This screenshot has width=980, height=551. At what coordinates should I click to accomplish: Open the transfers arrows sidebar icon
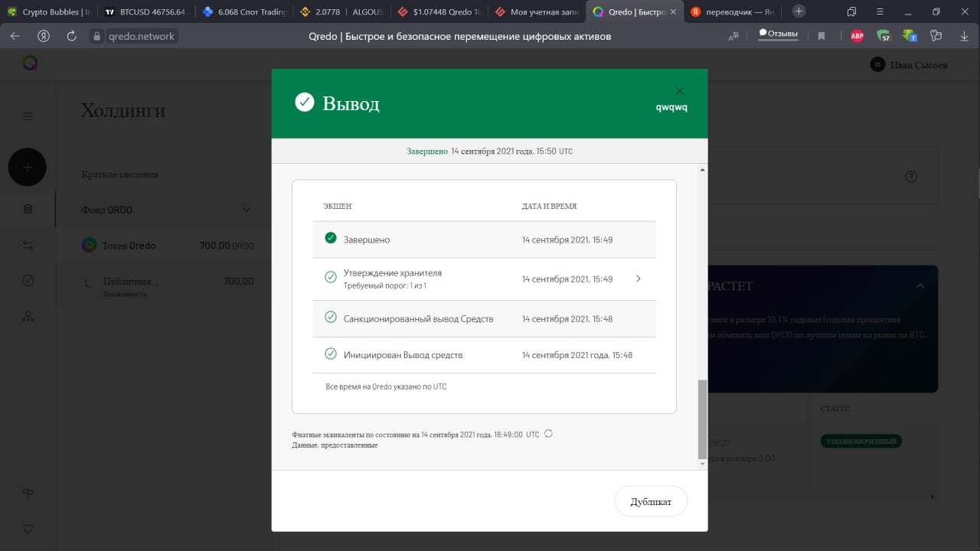[x=28, y=245]
